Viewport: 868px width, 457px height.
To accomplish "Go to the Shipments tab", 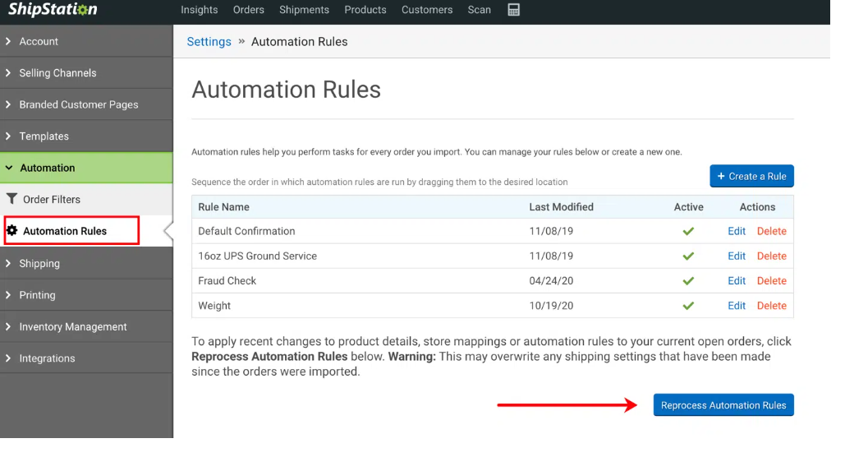I will 304,10.
